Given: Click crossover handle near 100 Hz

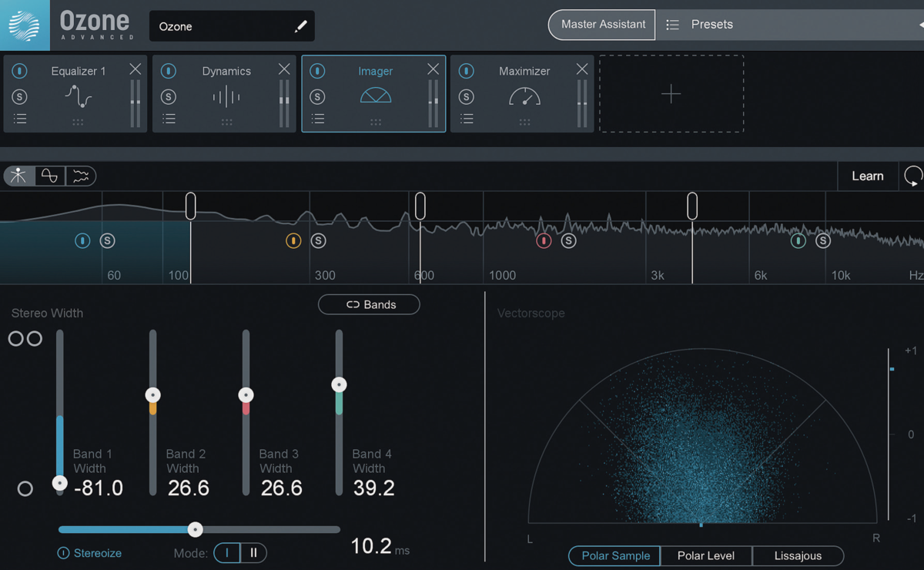Looking at the screenshot, I should tap(191, 206).
